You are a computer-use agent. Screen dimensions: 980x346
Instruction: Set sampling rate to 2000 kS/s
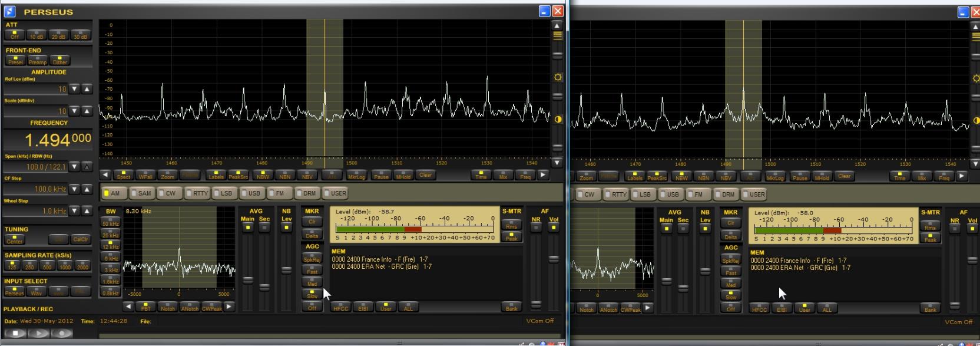point(82,266)
